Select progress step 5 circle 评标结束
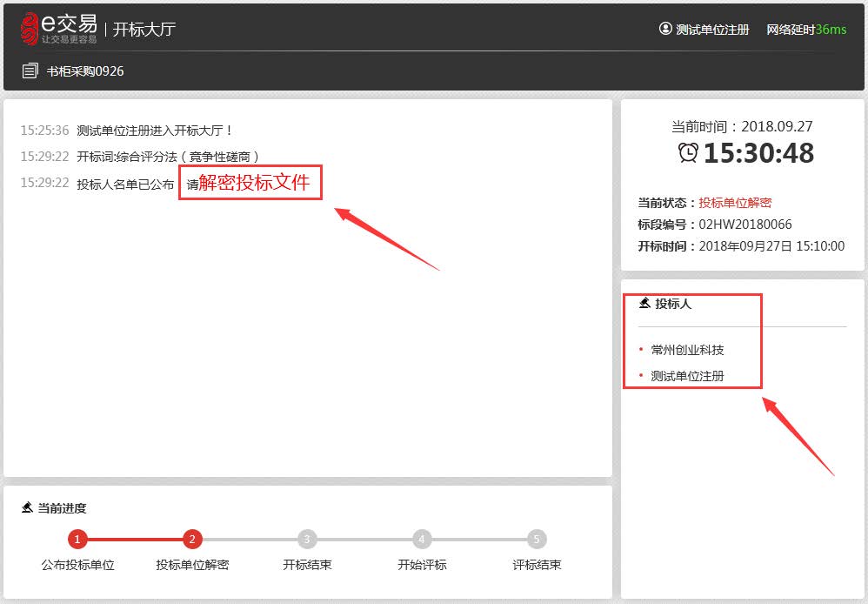868x604 pixels. click(x=536, y=539)
